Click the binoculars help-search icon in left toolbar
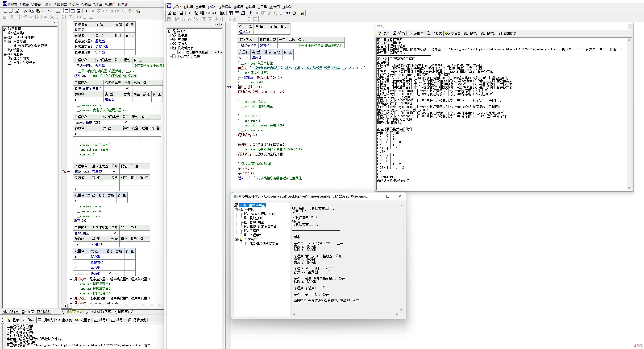 click(x=138, y=11)
